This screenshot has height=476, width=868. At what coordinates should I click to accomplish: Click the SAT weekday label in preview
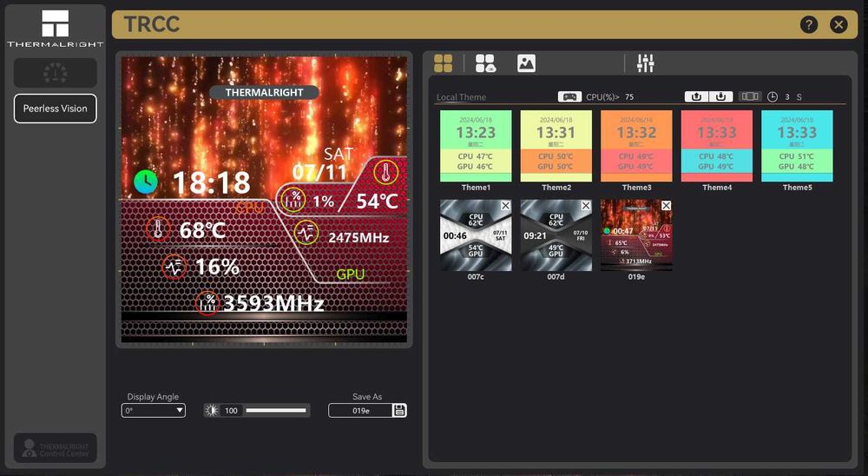pos(339,154)
